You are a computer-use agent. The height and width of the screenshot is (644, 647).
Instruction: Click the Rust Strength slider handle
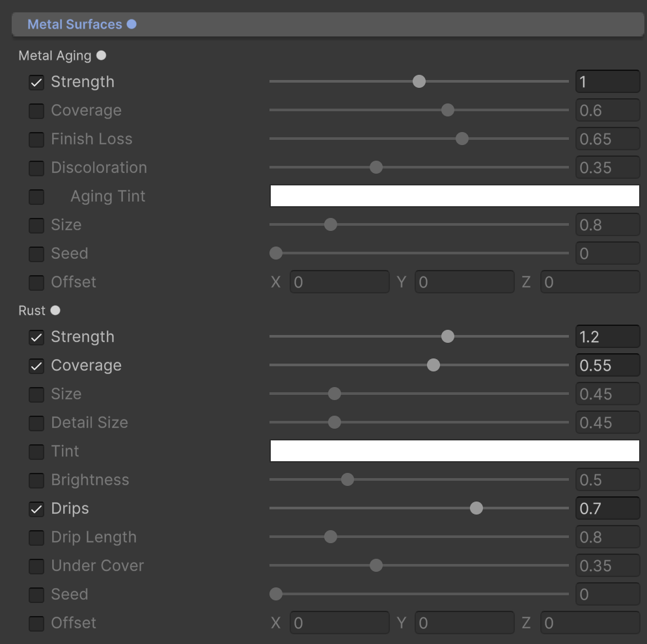(x=448, y=336)
